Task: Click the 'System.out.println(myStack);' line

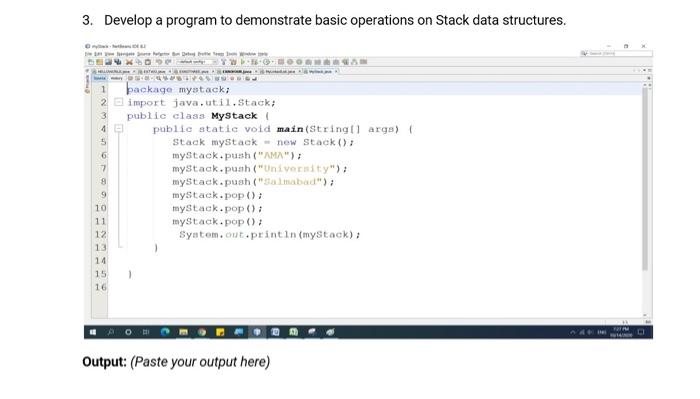Action: coord(270,234)
